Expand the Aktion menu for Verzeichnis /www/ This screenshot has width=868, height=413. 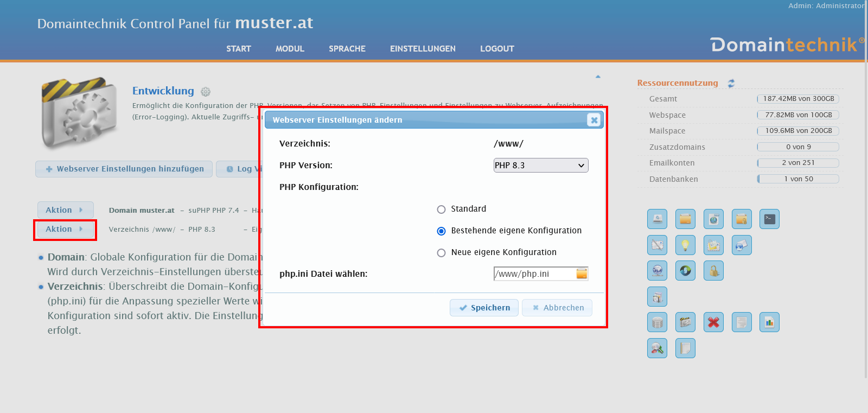[65, 230]
